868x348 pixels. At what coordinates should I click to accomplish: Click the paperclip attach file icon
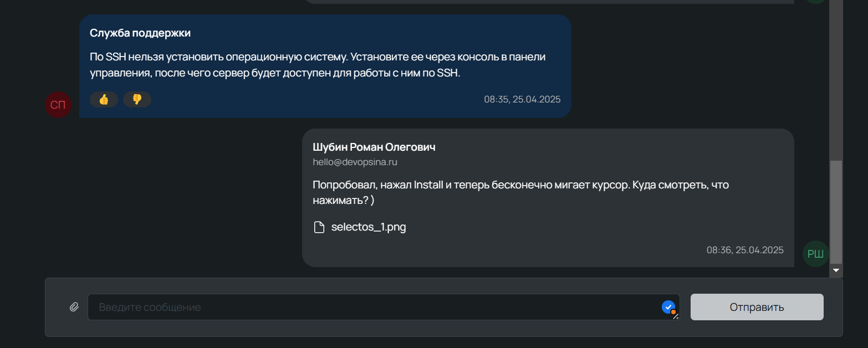[x=74, y=307]
